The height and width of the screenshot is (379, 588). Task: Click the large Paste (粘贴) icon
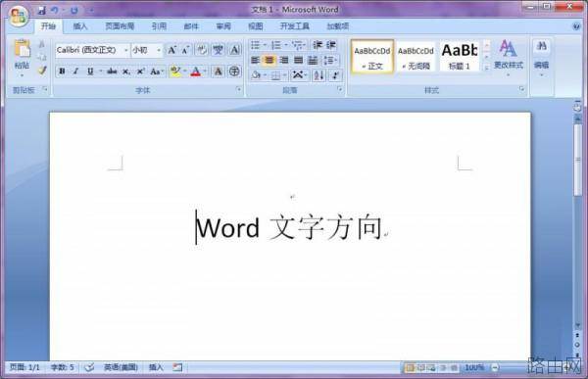(23, 49)
